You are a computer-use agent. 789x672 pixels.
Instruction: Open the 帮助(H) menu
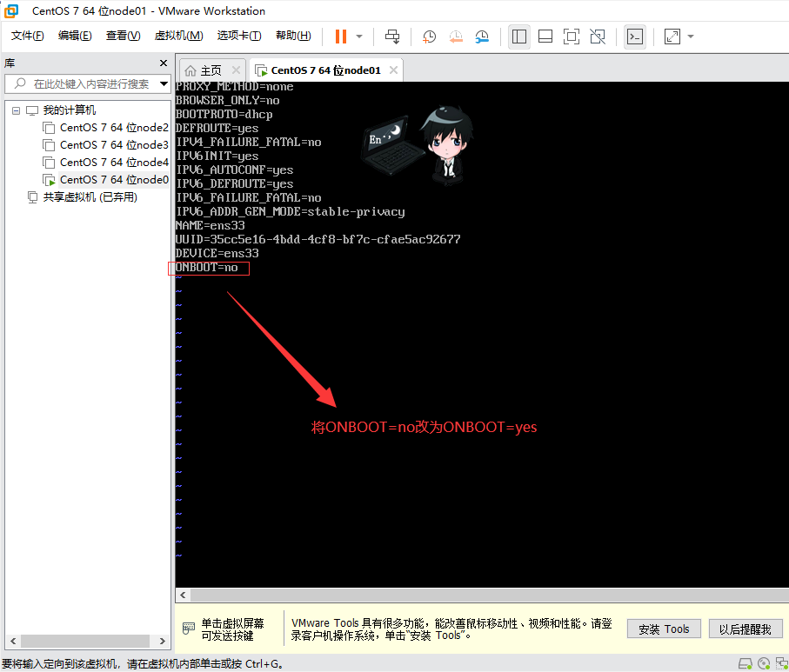click(x=293, y=36)
